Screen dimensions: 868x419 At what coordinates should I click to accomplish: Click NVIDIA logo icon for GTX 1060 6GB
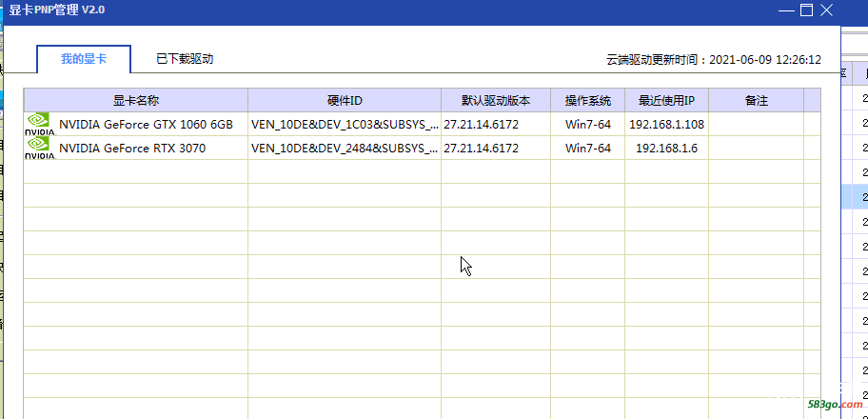[40, 124]
